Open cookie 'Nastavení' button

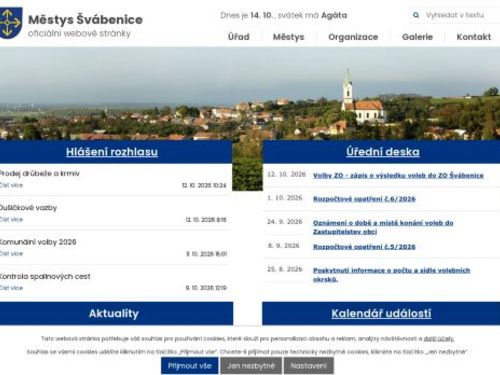pos(309,366)
